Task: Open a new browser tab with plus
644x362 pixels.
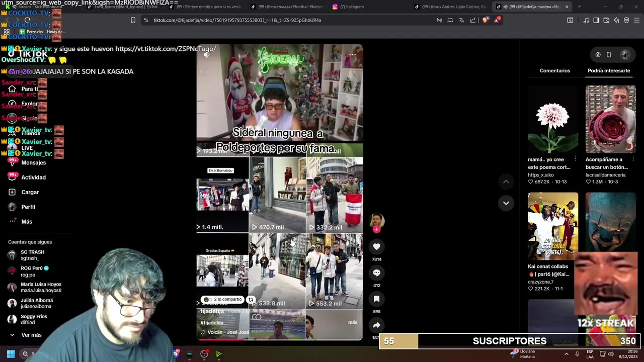Action: 579,7
